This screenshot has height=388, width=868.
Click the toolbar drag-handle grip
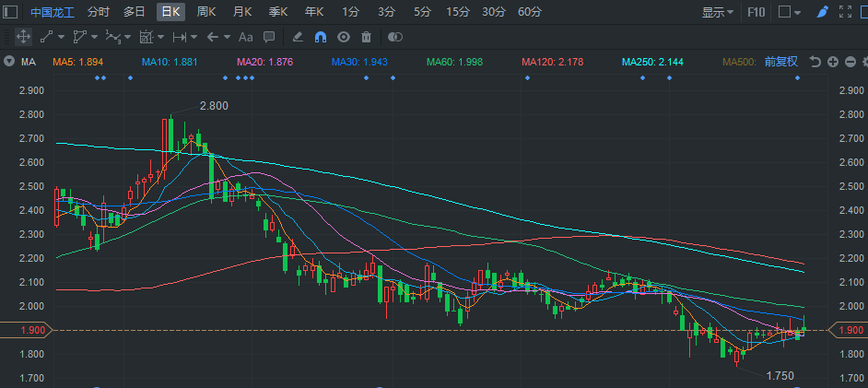coord(6,37)
